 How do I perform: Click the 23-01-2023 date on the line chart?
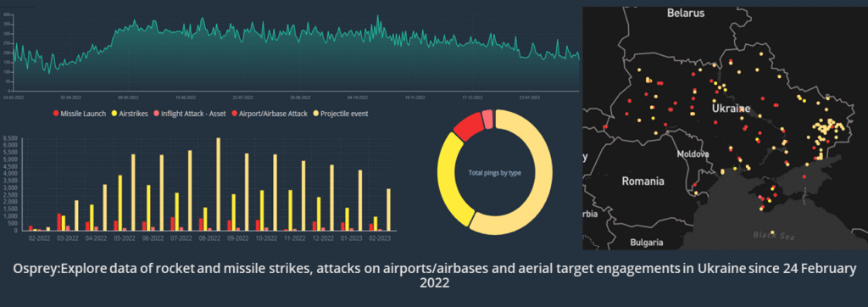(529, 97)
